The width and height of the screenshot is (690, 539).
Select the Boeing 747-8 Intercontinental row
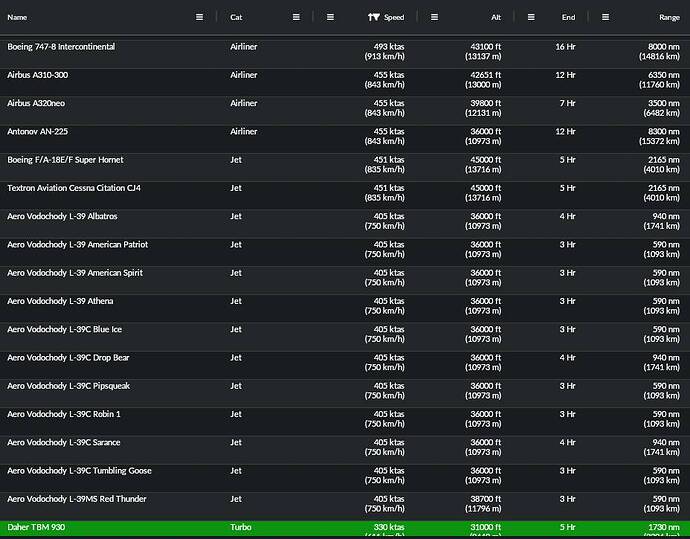(61, 47)
